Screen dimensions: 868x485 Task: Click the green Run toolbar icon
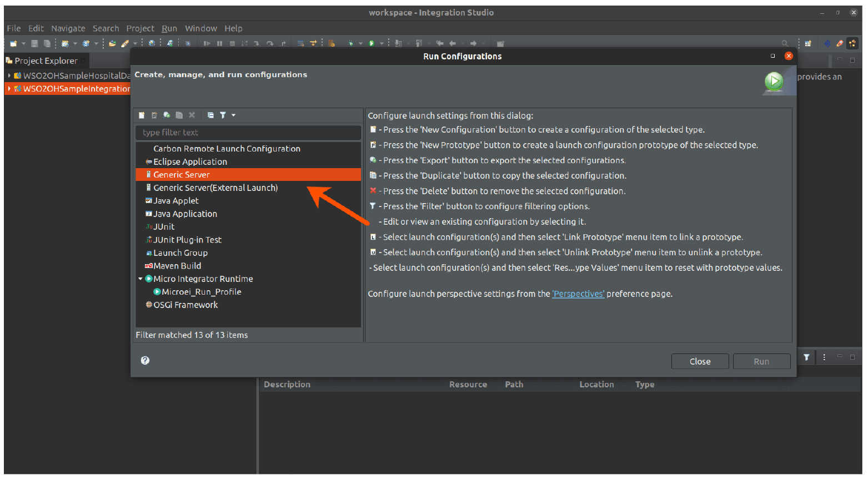[371, 43]
